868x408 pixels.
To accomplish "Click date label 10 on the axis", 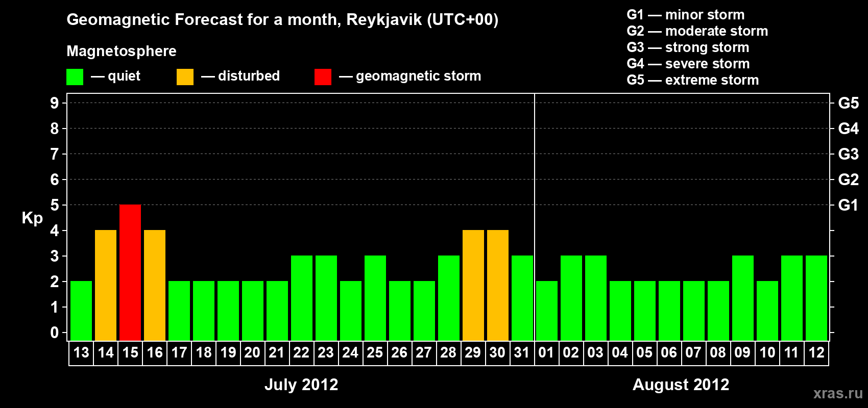I will pos(767,352).
